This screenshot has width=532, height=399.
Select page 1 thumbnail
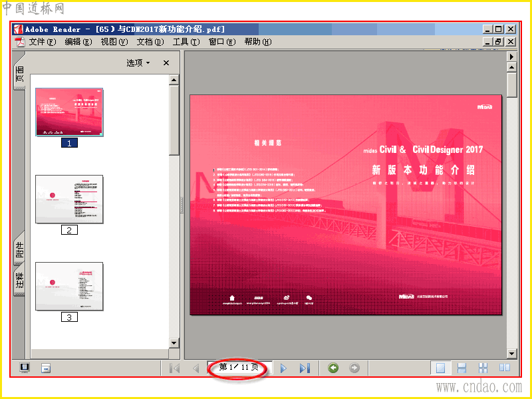(x=69, y=112)
